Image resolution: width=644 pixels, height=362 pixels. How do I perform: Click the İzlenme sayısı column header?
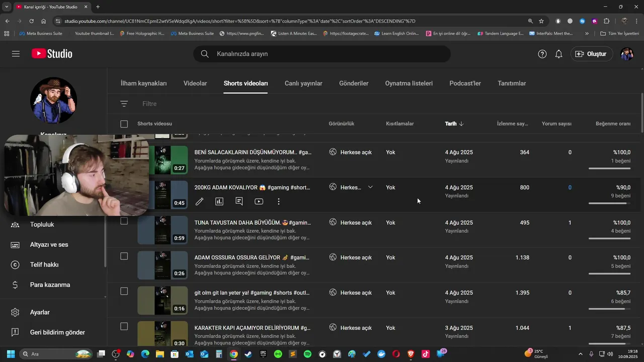coord(512,124)
